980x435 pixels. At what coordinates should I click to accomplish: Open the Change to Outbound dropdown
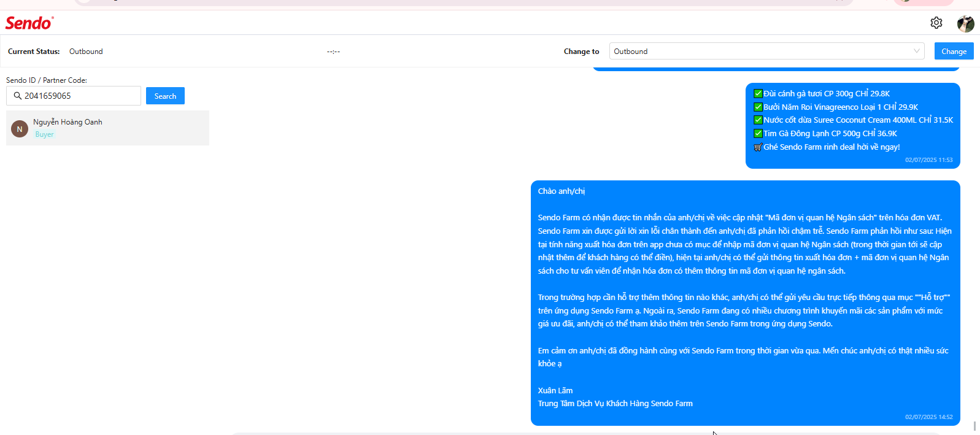(x=766, y=51)
